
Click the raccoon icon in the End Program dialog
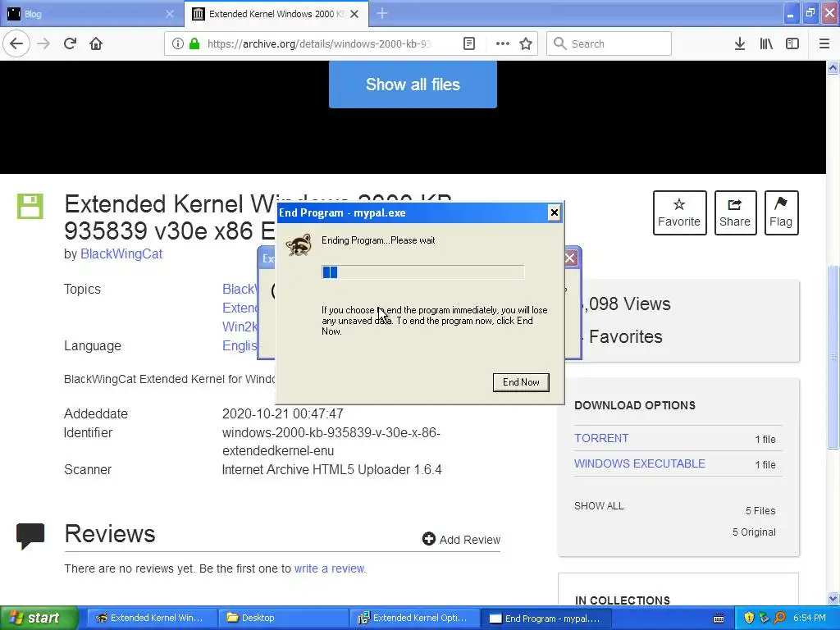pyautogui.click(x=299, y=244)
